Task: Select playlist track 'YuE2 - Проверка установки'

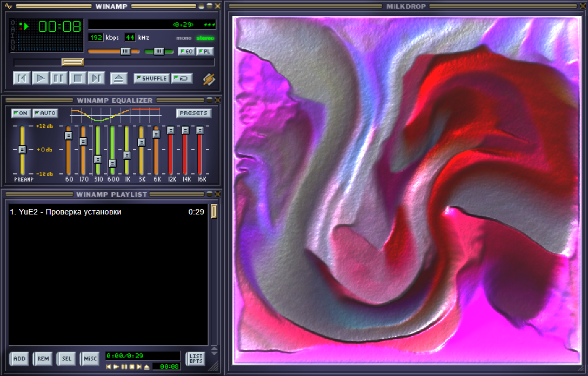Action: (107, 212)
